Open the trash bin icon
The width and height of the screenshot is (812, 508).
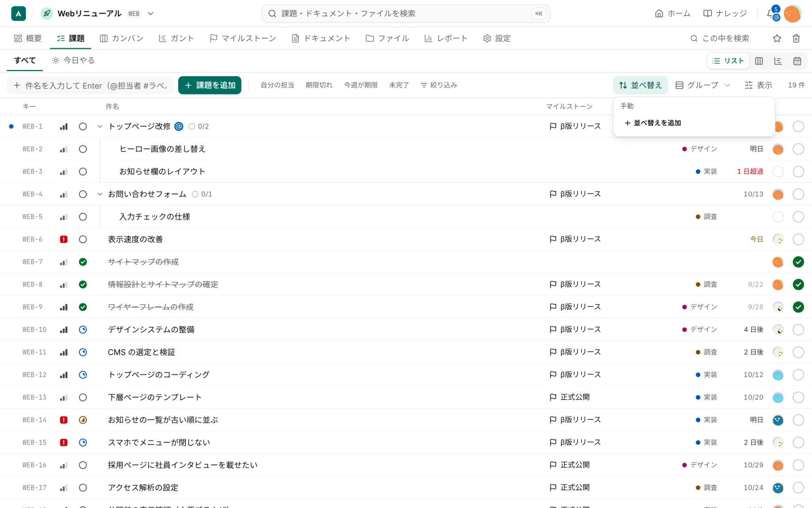[796, 38]
